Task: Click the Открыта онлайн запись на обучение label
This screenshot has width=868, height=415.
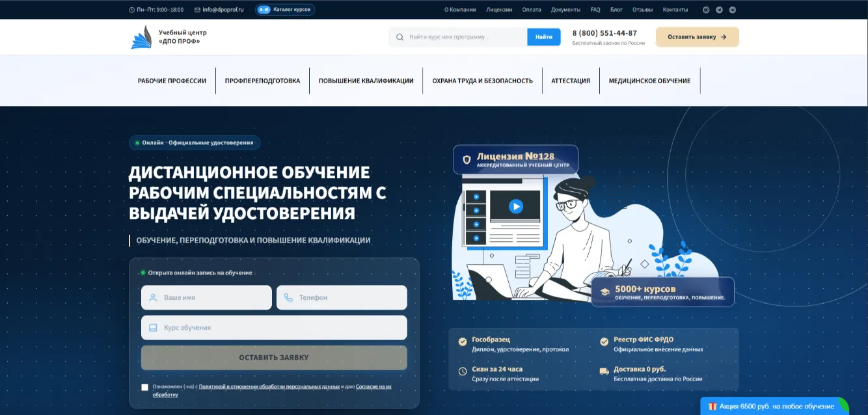Action: pyautogui.click(x=200, y=273)
